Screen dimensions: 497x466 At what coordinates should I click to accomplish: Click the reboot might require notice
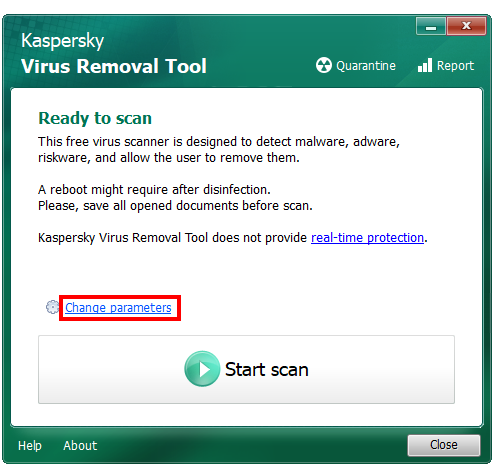point(154,190)
